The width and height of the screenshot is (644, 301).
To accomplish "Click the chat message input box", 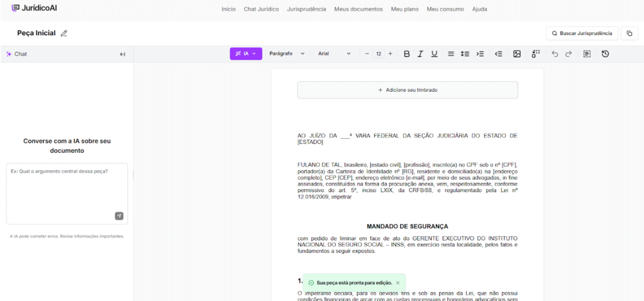I will point(67,194).
